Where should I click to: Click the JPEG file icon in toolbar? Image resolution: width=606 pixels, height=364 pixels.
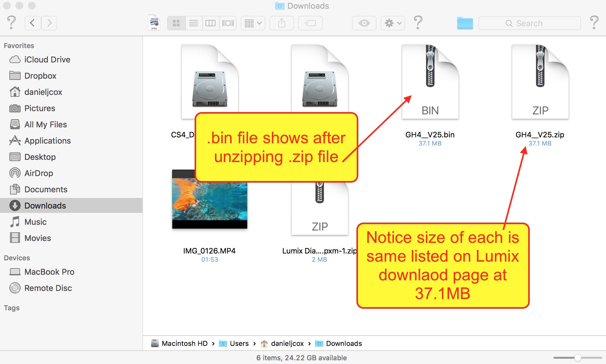tap(154, 22)
